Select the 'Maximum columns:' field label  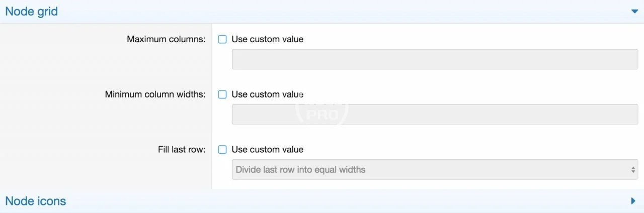pos(166,39)
